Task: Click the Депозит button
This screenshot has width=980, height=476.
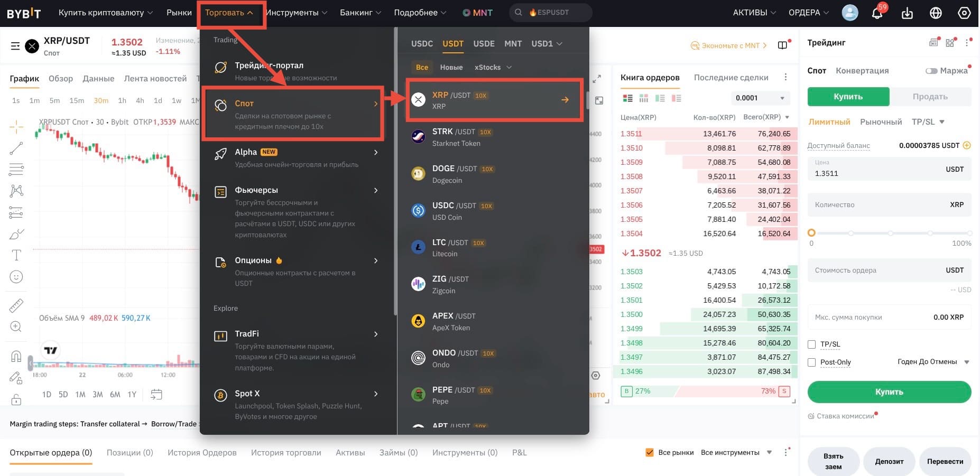Action: [x=889, y=461]
